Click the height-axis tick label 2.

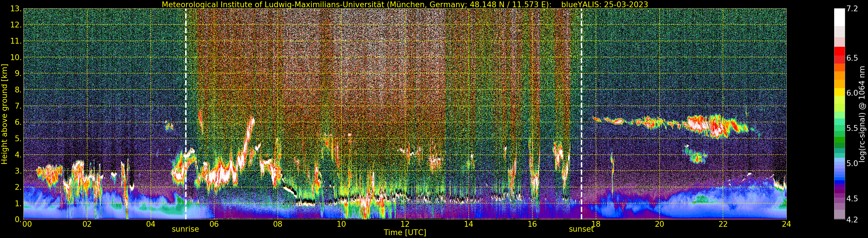(18, 187)
